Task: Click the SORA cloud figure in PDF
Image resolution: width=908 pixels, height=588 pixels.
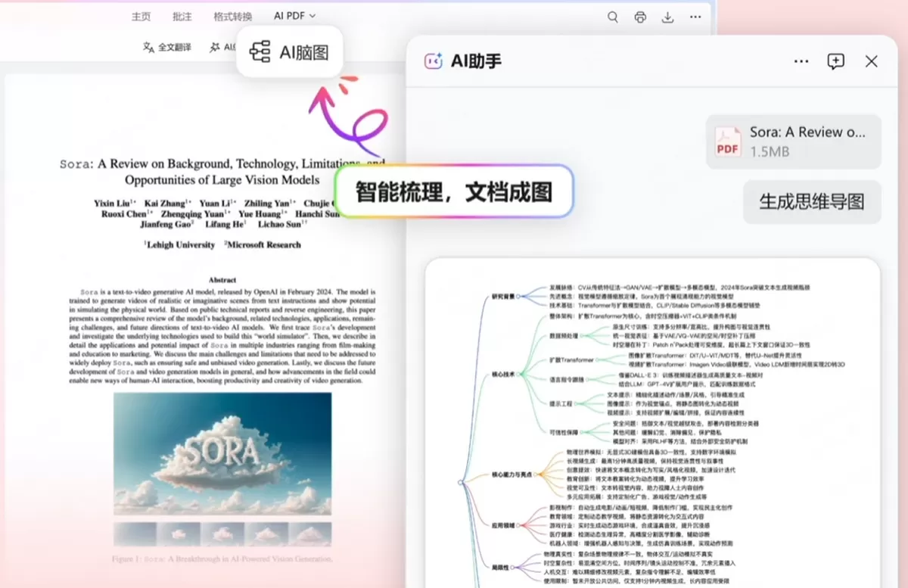Action: [222, 455]
